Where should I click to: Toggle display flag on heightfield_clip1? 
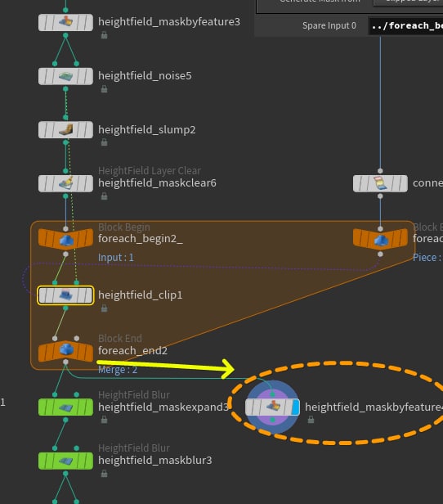(88, 295)
